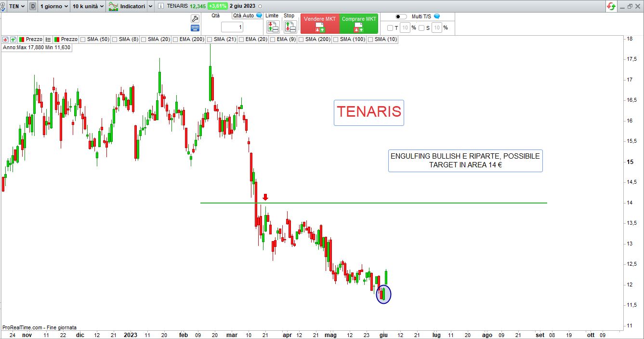Click the 14 price axis label
The width and height of the screenshot is (644, 339).
pos(630,203)
